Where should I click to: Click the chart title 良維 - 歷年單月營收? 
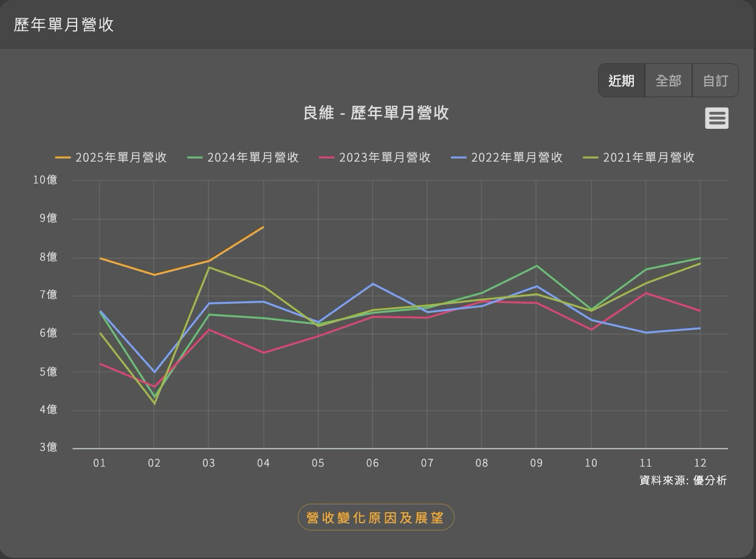[376, 113]
